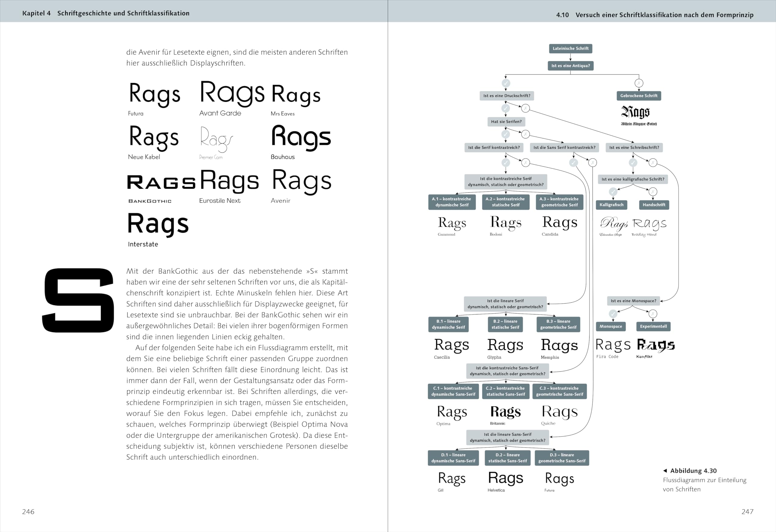Screen dimensions: 776x532
Task: Select C.2 kontrastreiche statische Sans-Serif box
Action: coord(506,391)
